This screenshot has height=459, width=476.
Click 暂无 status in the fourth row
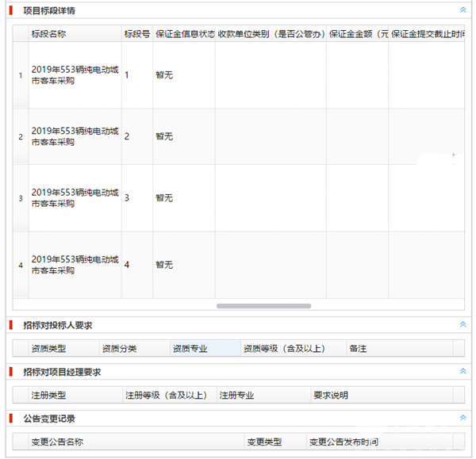point(164,265)
